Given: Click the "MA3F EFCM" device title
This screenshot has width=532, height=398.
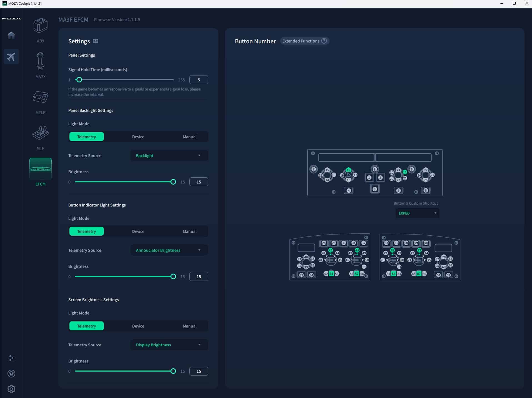Looking at the screenshot, I should (73, 20).
